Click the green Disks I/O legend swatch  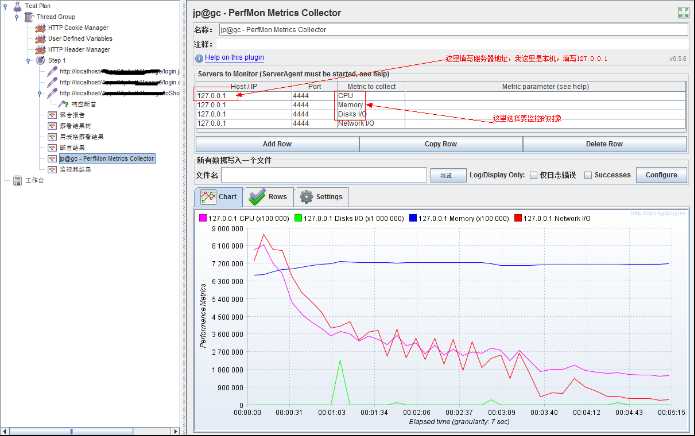(298, 218)
